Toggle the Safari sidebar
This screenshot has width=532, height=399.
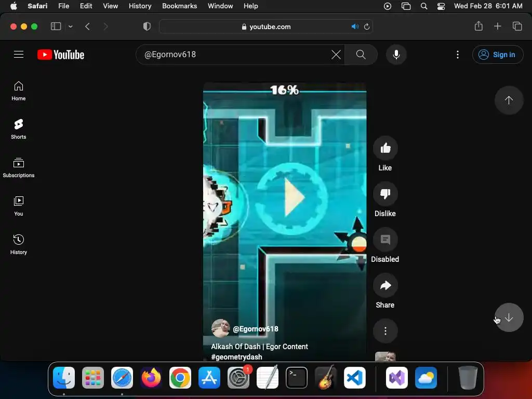coord(56,26)
